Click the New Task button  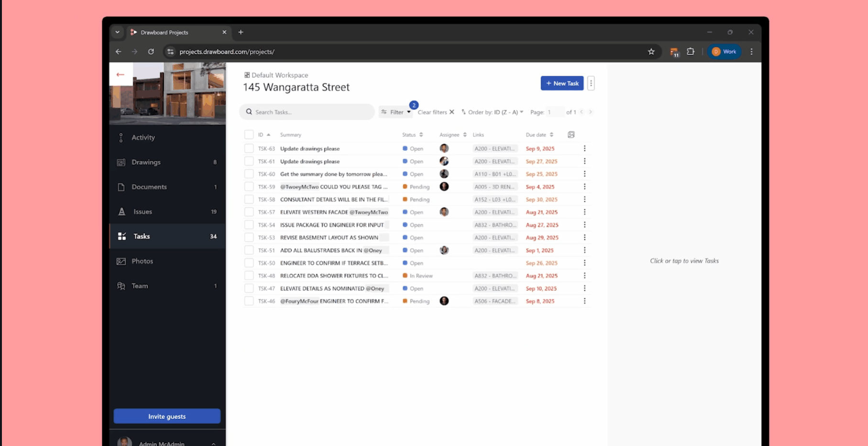(562, 83)
